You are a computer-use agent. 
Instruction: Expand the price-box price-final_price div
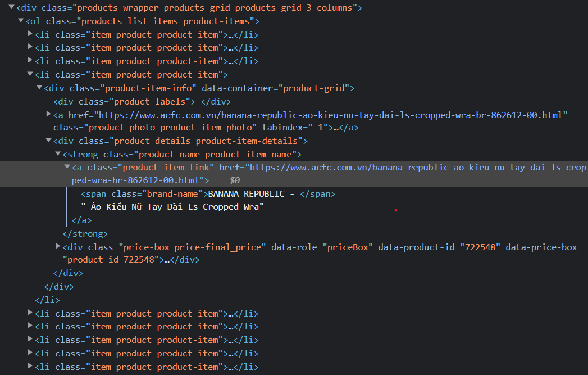pyautogui.click(x=58, y=246)
